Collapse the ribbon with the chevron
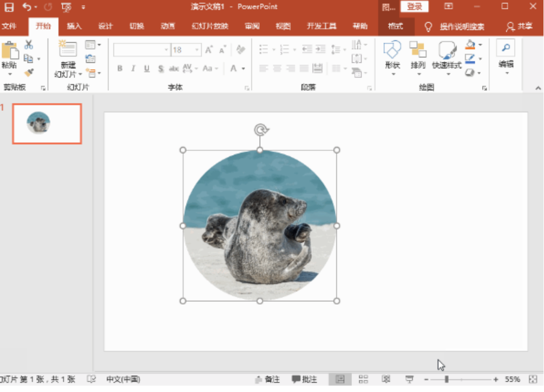The image size is (544, 392). click(x=538, y=88)
